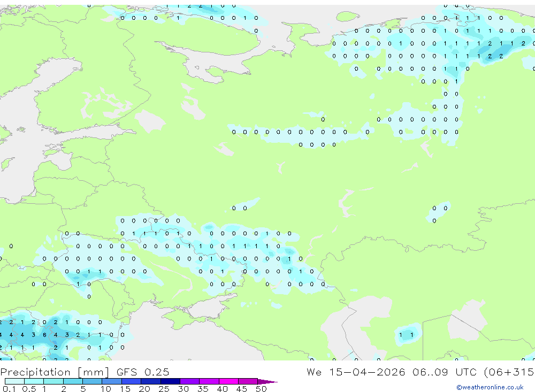Screen dimensions: 535x392
Task: Pick the purple 30–35 legend swatch
Action: 190,381
